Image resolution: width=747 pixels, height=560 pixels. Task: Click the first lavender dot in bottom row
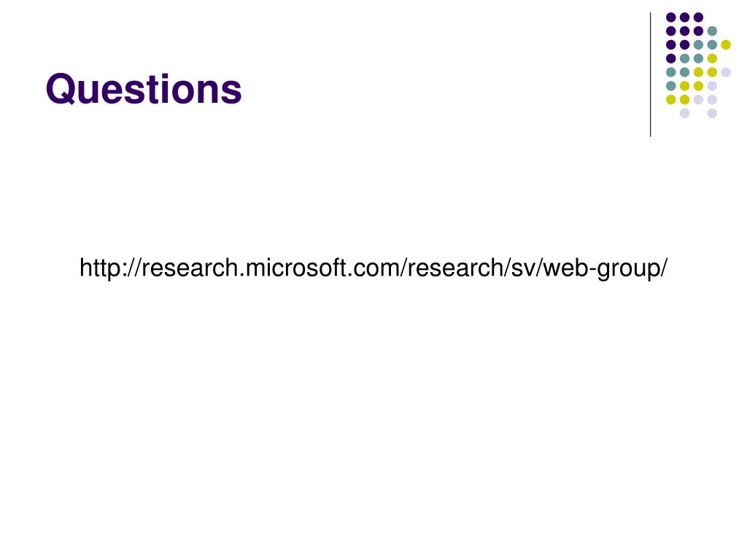(684, 113)
